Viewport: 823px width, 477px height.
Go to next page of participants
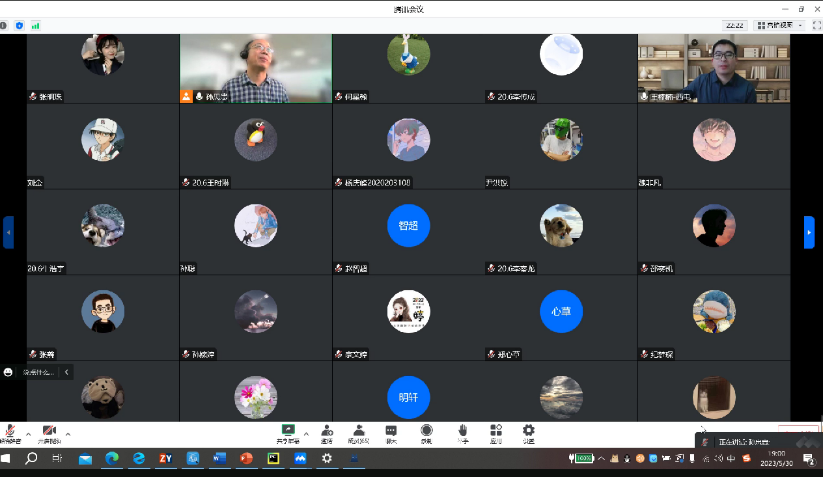[x=809, y=232]
